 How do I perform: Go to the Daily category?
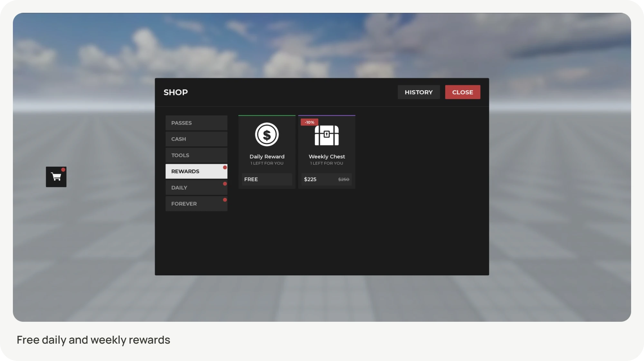(x=196, y=188)
